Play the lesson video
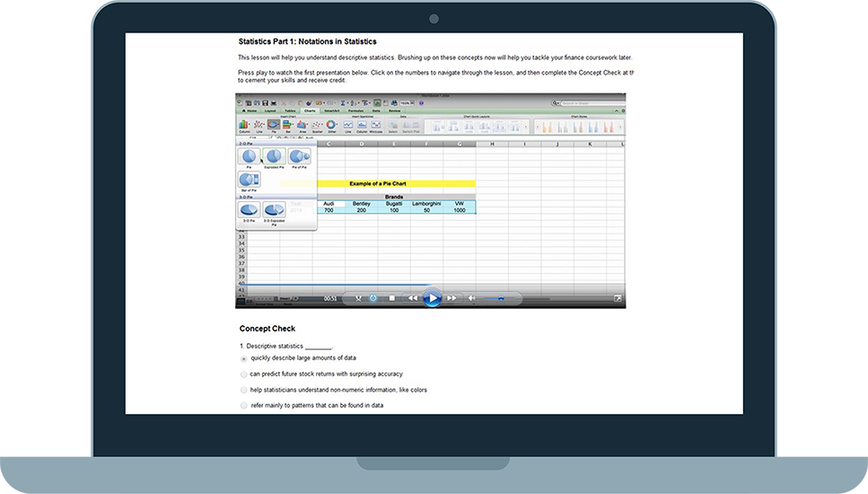Viewport: 868px width, 494px height. click(x=433, y=298)
